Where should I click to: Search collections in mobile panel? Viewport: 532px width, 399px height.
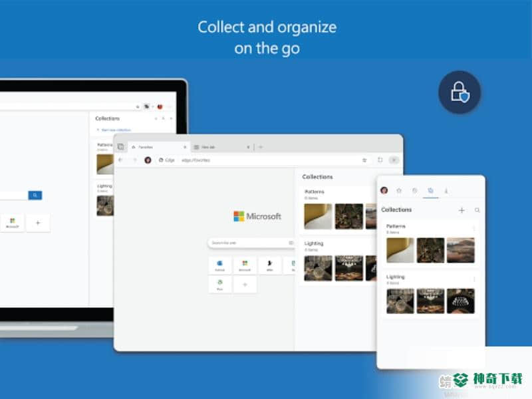[x=477, y=210]
